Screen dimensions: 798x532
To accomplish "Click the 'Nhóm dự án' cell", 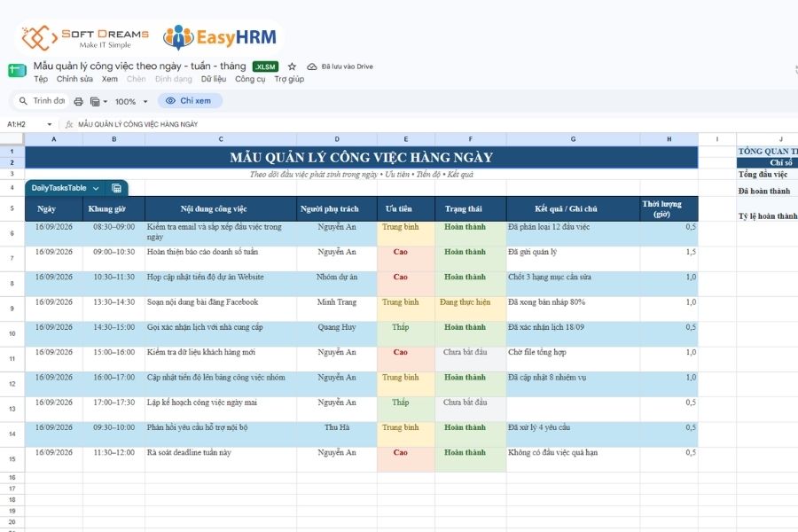I will pyautogui.click(x=337, y=284).
